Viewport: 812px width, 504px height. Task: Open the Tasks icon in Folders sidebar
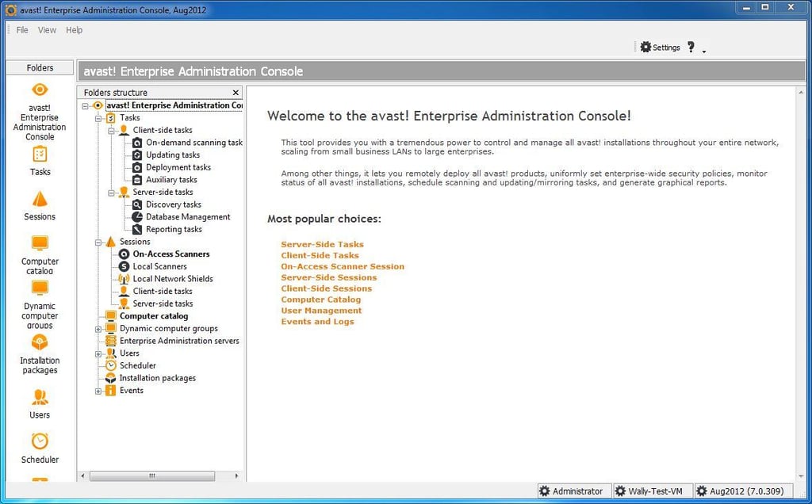[x=40, y=155]
